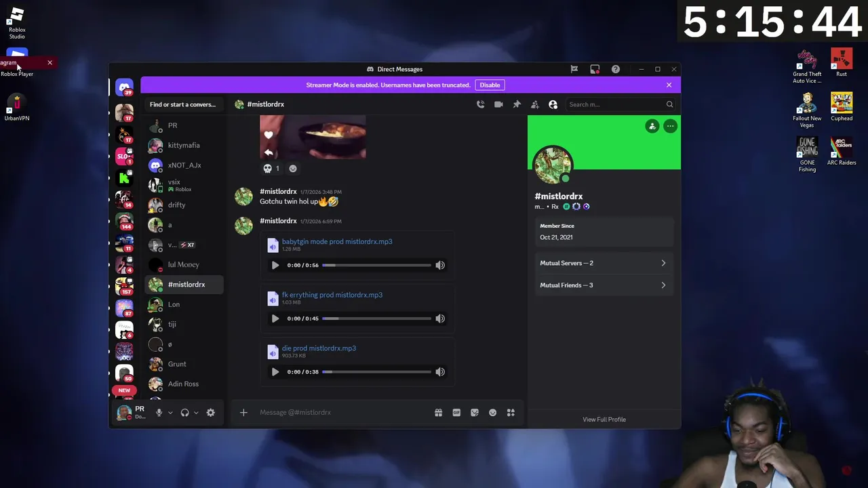Seek in babytgin mode audio progress bar
The height and width of the screenshot is (488, 868).
pos(376,265)
